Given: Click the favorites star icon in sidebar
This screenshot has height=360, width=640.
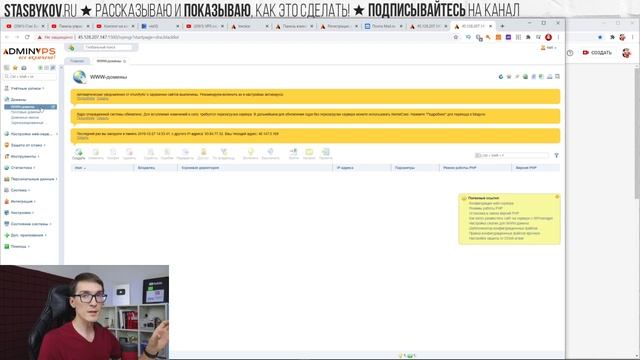Looking at the screenshot, I should (15, 68).
